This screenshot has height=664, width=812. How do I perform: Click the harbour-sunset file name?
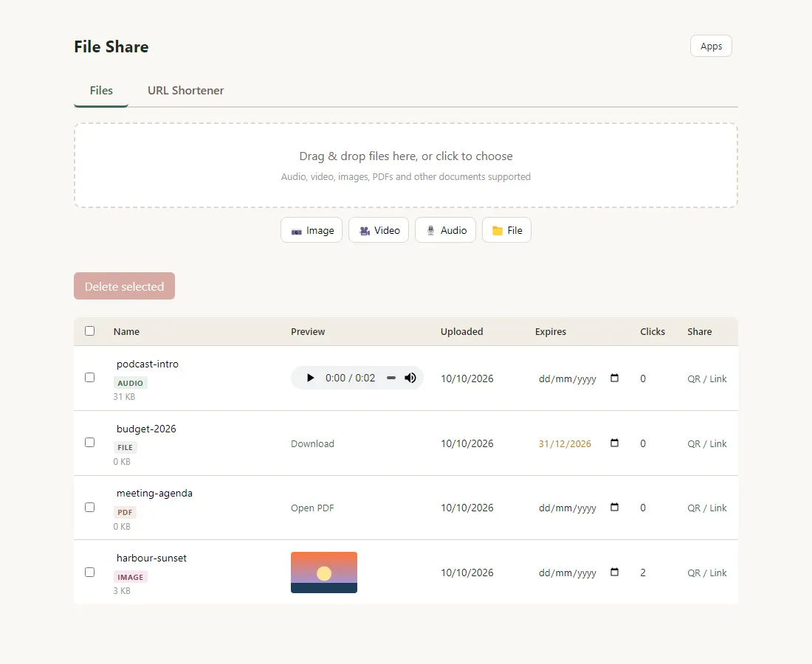point(152,558)
